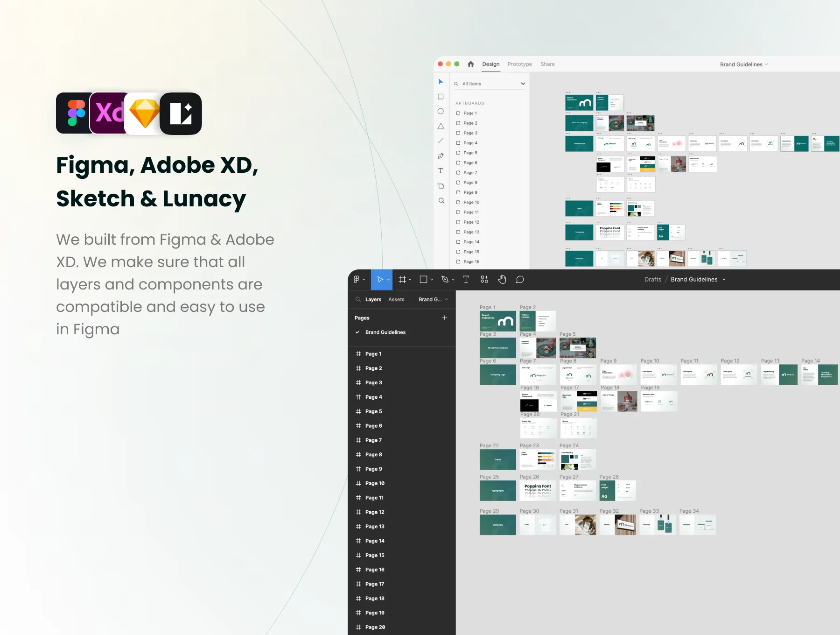
Task: Click the search icon in Figma's layers panel
Action: click(358, 299)
